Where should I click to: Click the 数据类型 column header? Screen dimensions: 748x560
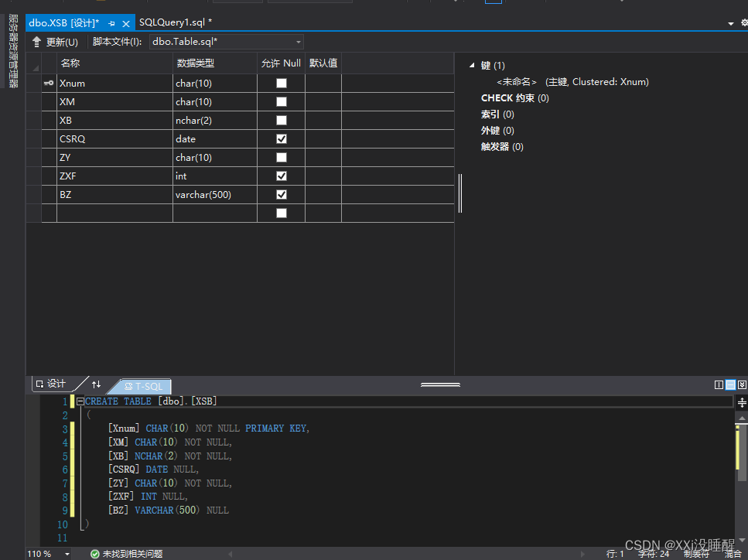pyautogui.click(x=215, y=63)
